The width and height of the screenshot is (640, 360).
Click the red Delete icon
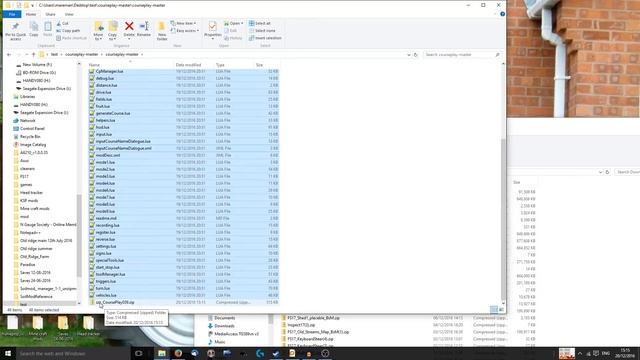[129, 26]
